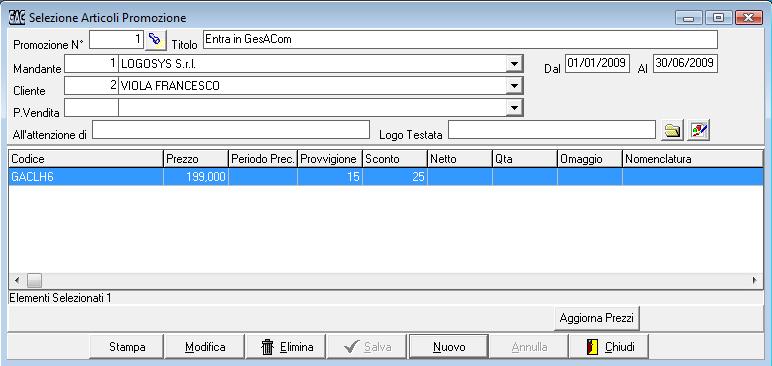Click the Aggiorna Prezzi button

point(597,318)
